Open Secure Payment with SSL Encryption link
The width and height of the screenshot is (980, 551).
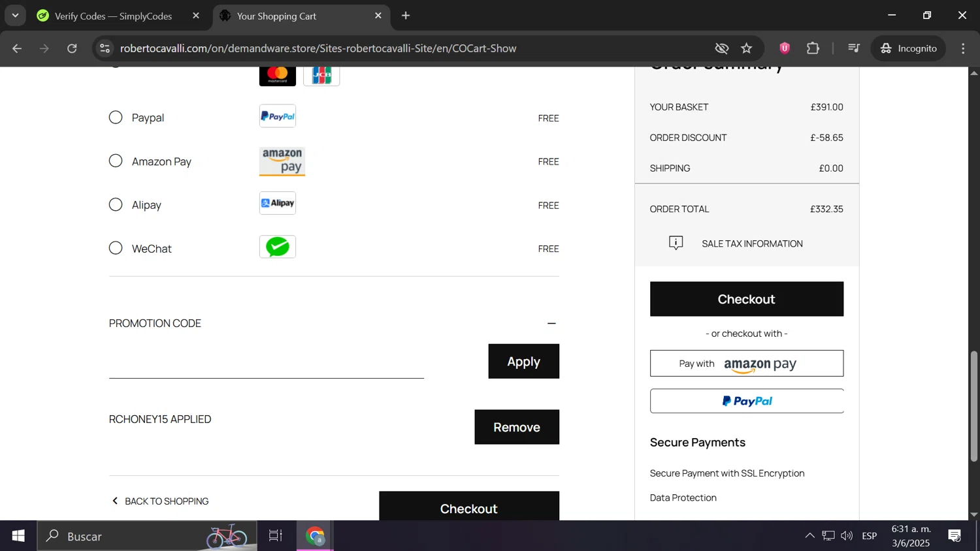[x=727, y=473]
